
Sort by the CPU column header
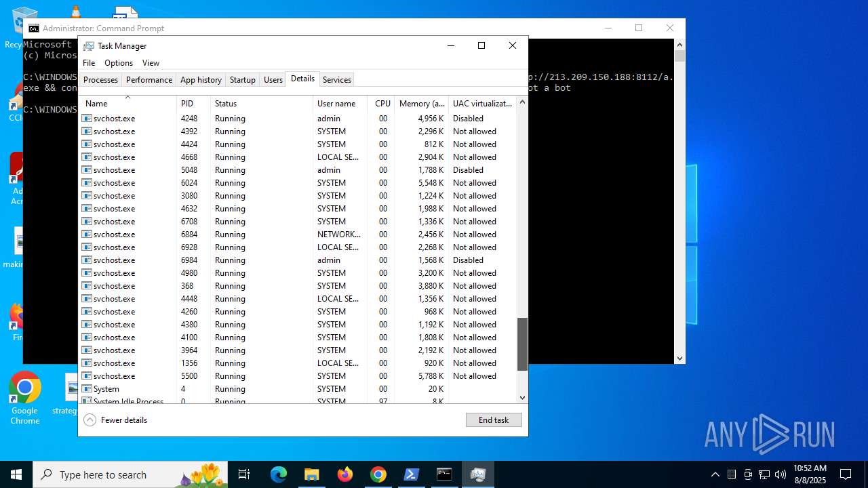pyautogui.click(x=382, y=103)
